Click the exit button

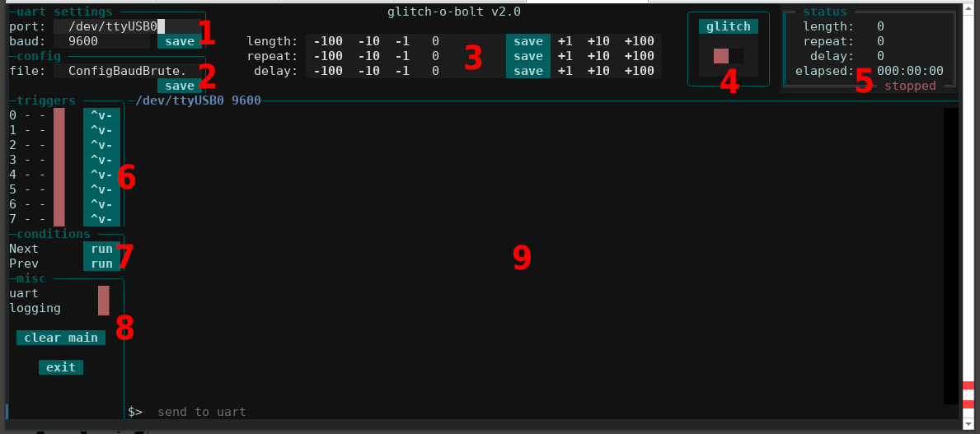click(x=60, y=367)
